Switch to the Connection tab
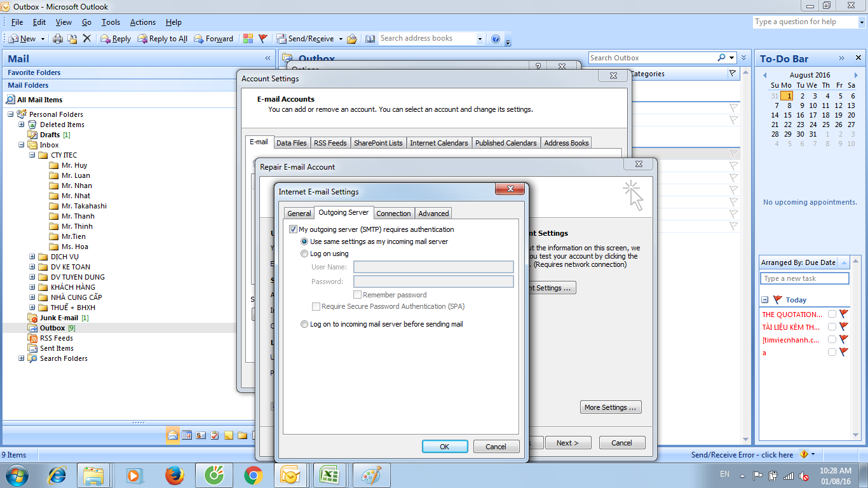 coord(393,213)
